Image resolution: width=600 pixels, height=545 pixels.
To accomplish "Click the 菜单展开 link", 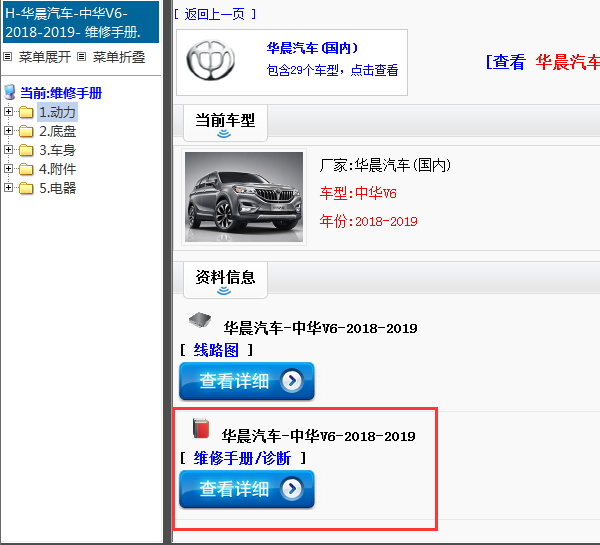I will (45, 57).
